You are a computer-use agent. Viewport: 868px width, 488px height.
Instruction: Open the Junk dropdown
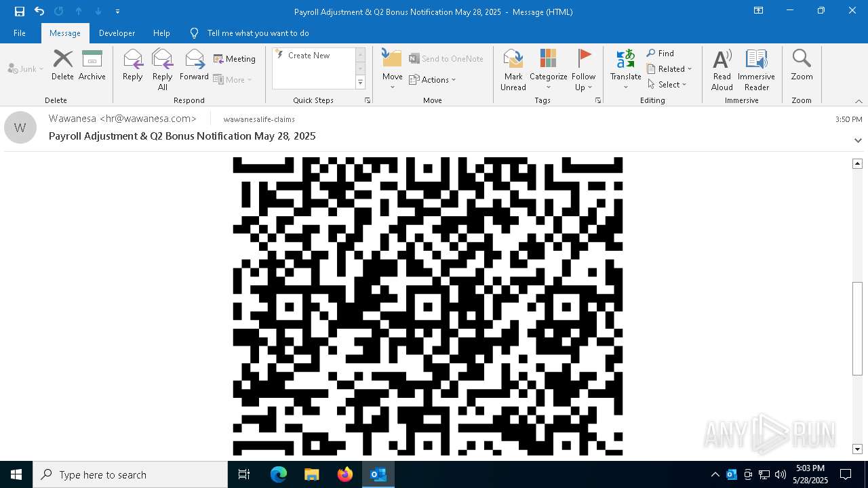click(26, 68)
